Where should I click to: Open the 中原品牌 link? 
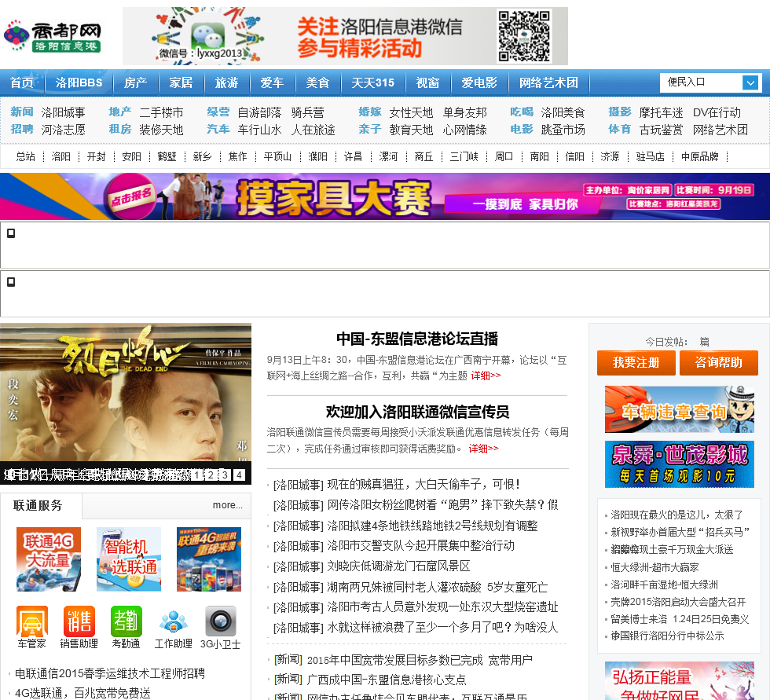(700, 156)
